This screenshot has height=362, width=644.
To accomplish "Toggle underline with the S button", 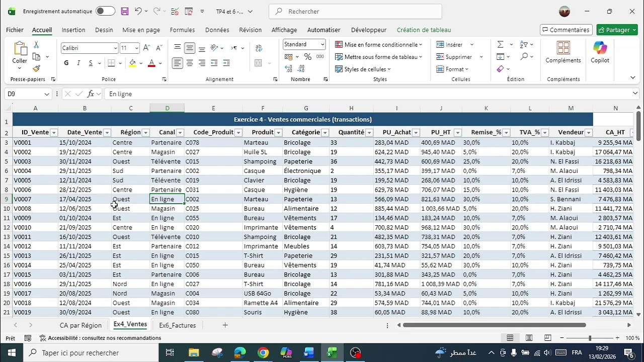I will 91,63.
